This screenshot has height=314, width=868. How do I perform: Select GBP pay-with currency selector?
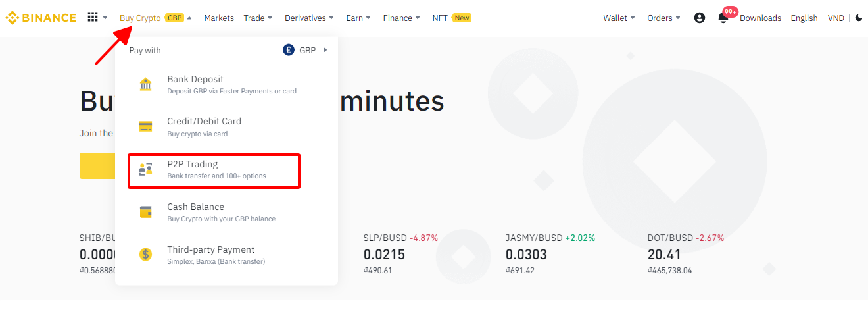[305, 50]
